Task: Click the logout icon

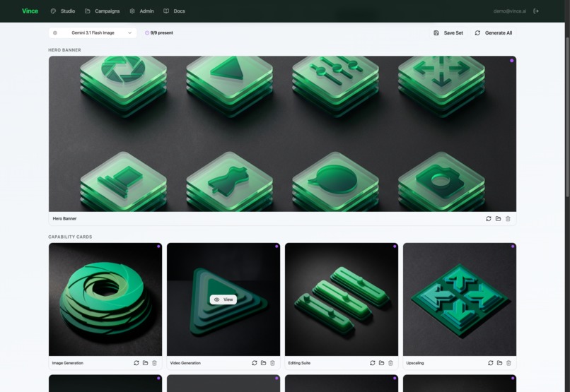Action: coord(536,11)
